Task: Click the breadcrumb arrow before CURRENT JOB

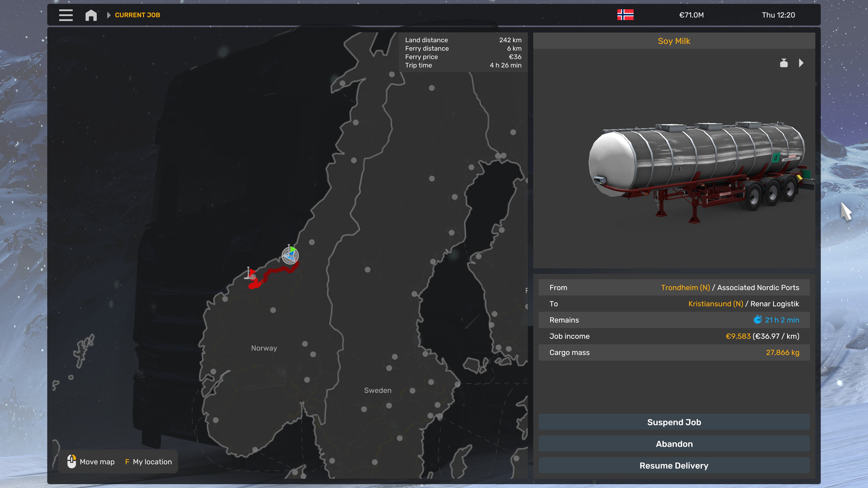Action: (x=108, y=15)
